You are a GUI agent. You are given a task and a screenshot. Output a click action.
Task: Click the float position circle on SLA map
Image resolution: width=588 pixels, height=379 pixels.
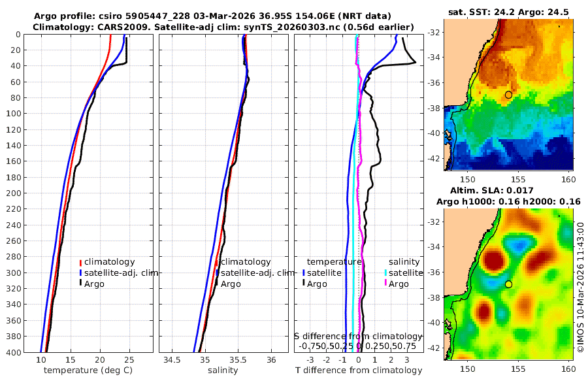[508, 284]
